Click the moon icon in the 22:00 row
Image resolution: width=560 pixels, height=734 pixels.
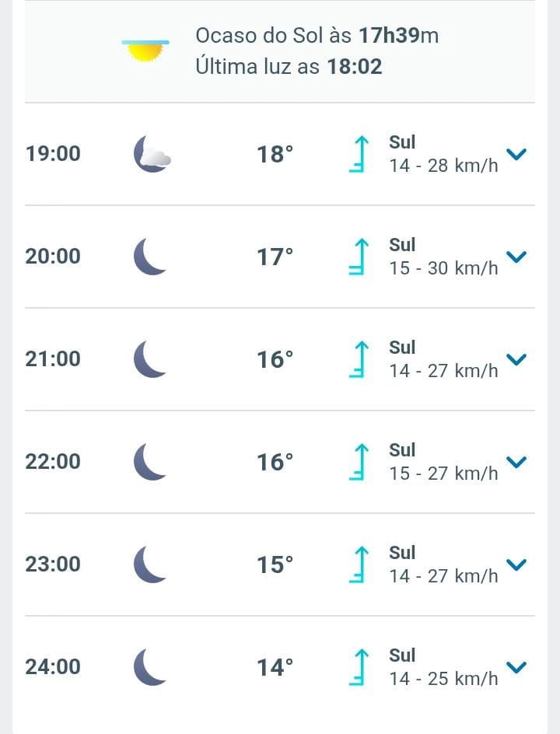pos(150,462)
